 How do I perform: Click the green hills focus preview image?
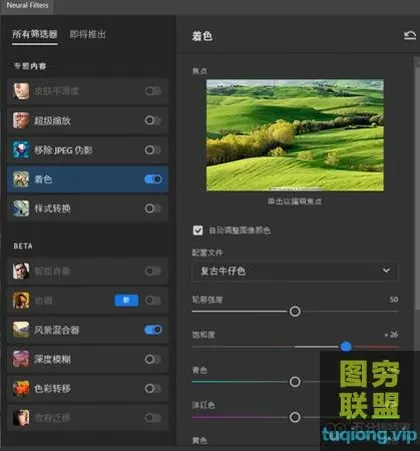pyautogui.click(x=295, y=135)
